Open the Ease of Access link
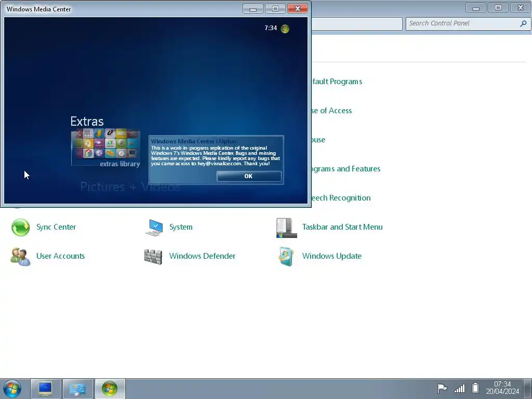 click(332, 111)
